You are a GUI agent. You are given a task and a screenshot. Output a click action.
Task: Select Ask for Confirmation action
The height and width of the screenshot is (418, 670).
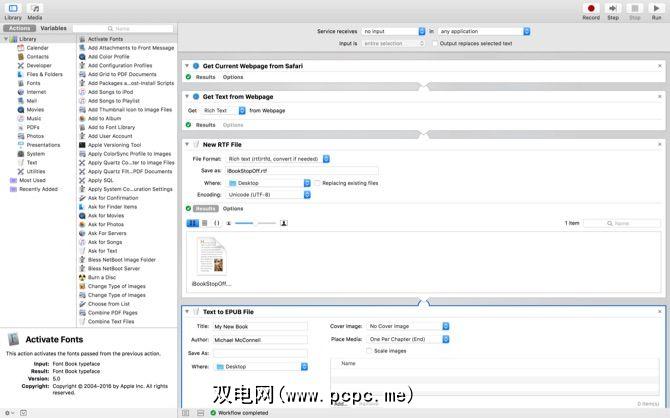pyautogui.click(x=113, y=198)
